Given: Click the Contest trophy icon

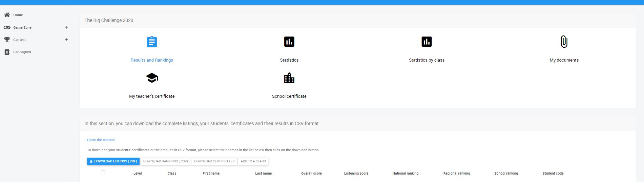Looking at the screenshot, I should pos(7,40).
